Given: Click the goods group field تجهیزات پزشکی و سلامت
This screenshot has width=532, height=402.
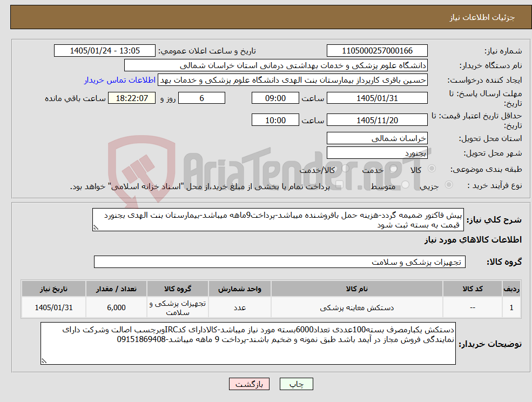Looking at the screenshot, I should [280, 262].
